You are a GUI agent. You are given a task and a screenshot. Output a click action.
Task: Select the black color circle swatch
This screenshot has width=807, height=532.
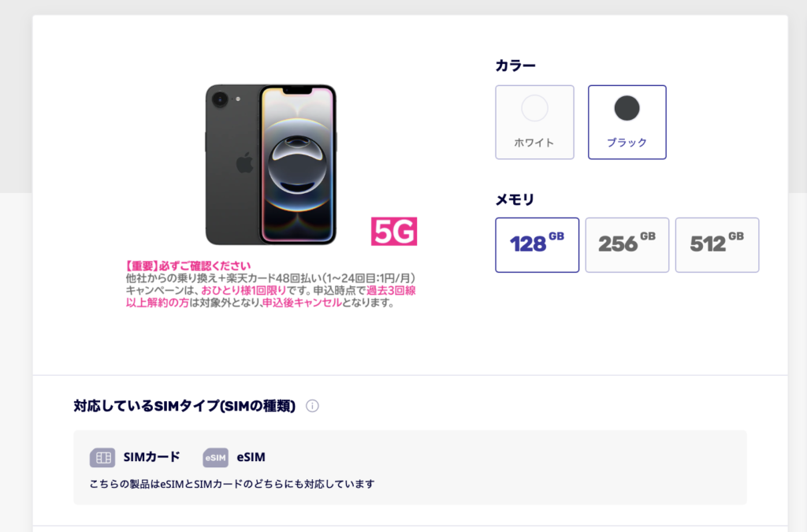coord(627,108)
